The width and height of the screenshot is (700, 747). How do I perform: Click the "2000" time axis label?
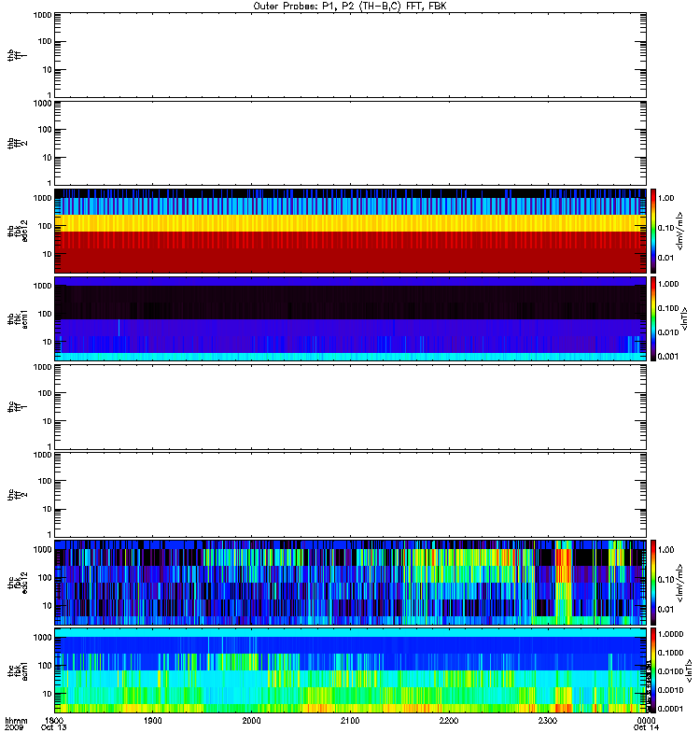click(x=251, y=720)
